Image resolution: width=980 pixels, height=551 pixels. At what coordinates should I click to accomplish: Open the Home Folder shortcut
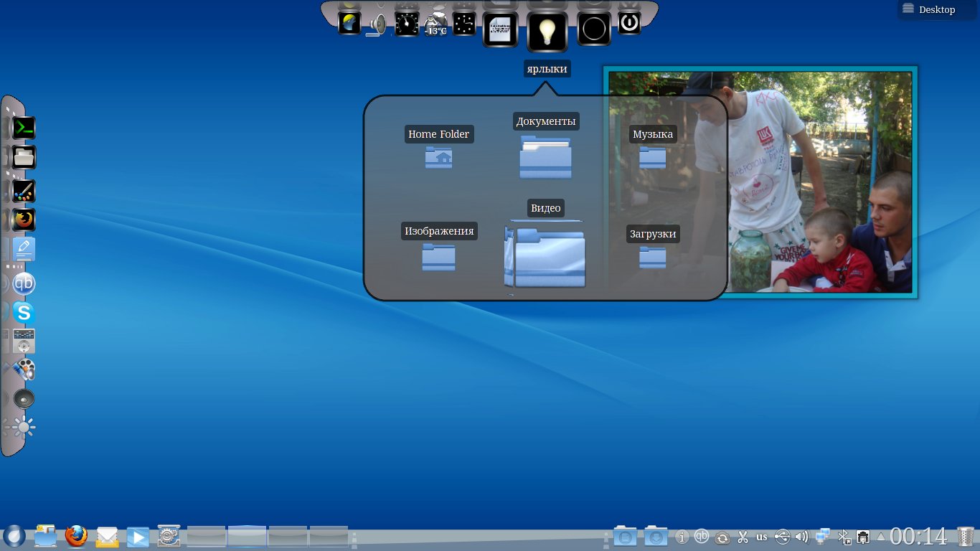(x=438, y=156)
